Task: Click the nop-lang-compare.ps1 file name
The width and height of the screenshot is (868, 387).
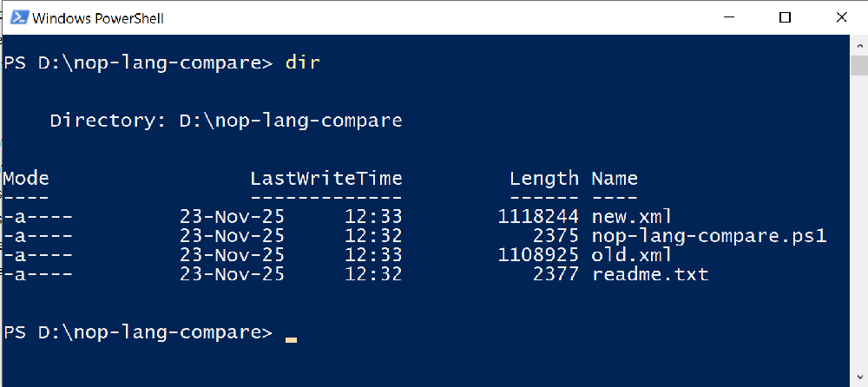Action: [708, 236]
